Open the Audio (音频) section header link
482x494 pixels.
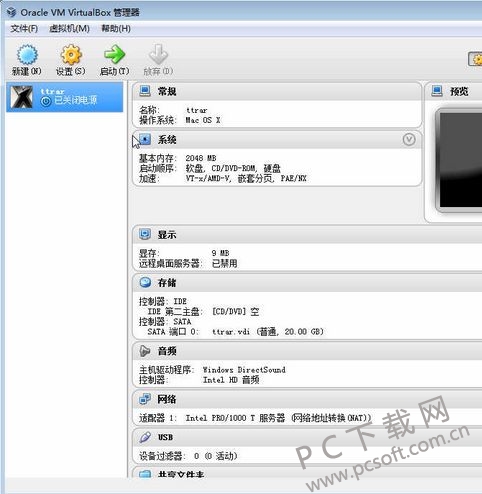(167, 351)
